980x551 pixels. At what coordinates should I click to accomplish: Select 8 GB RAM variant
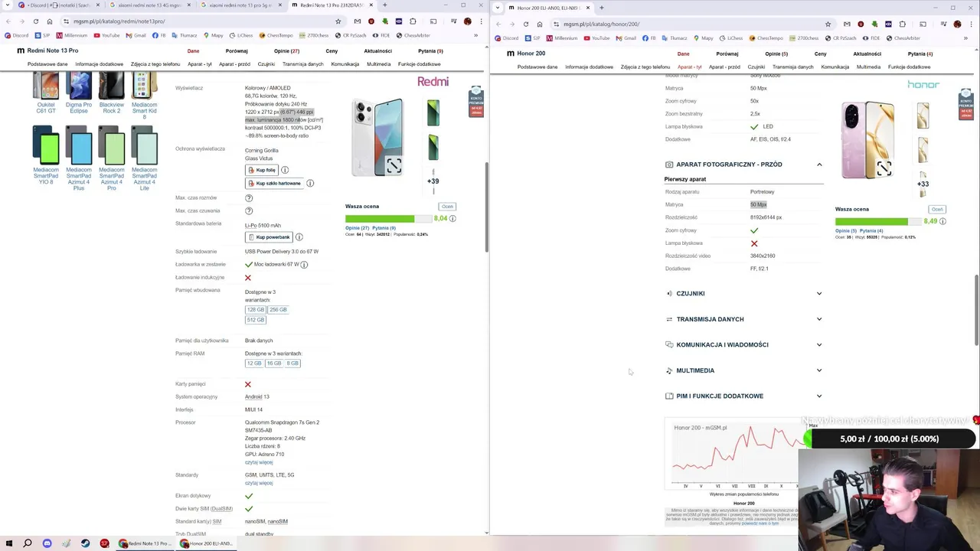(292, 364)
